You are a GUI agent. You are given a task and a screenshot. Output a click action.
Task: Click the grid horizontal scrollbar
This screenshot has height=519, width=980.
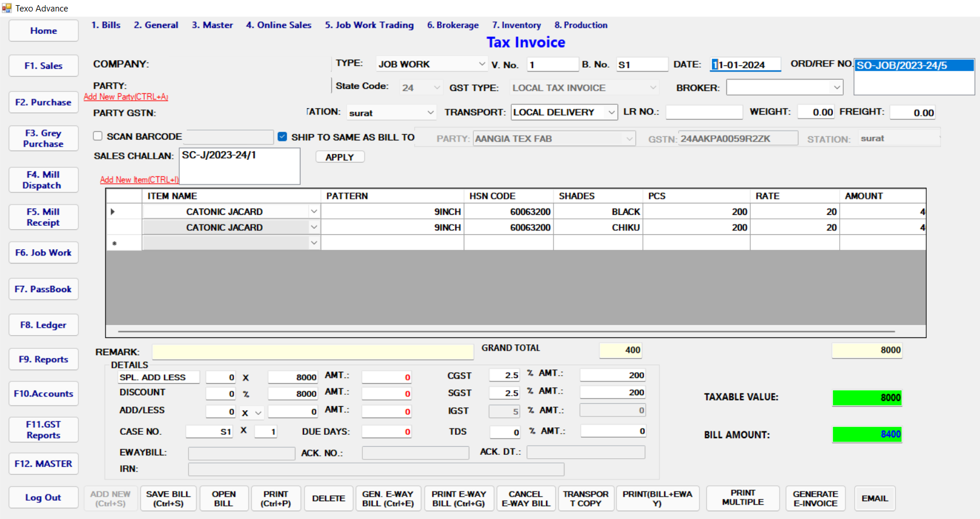click(x=507, y=331)
